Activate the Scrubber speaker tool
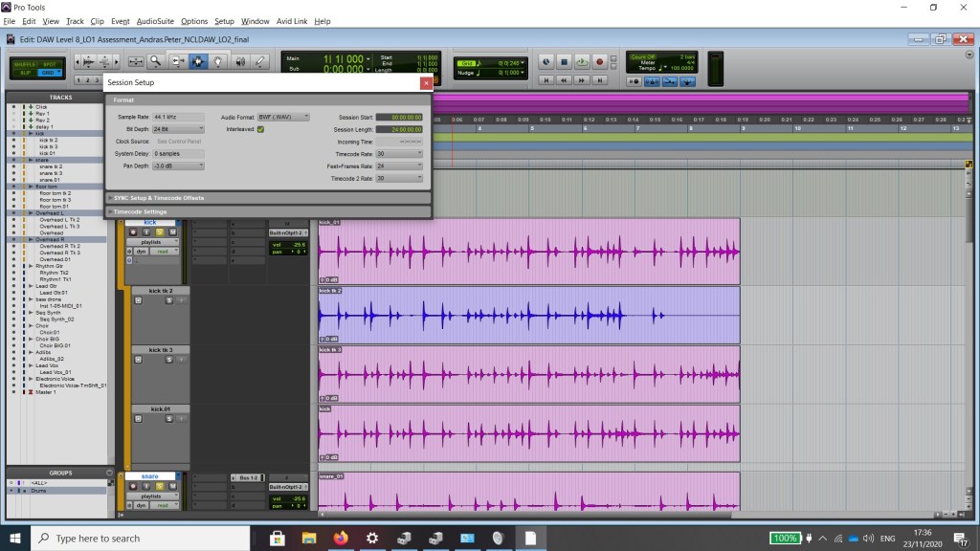 click(x=239, y=61)
